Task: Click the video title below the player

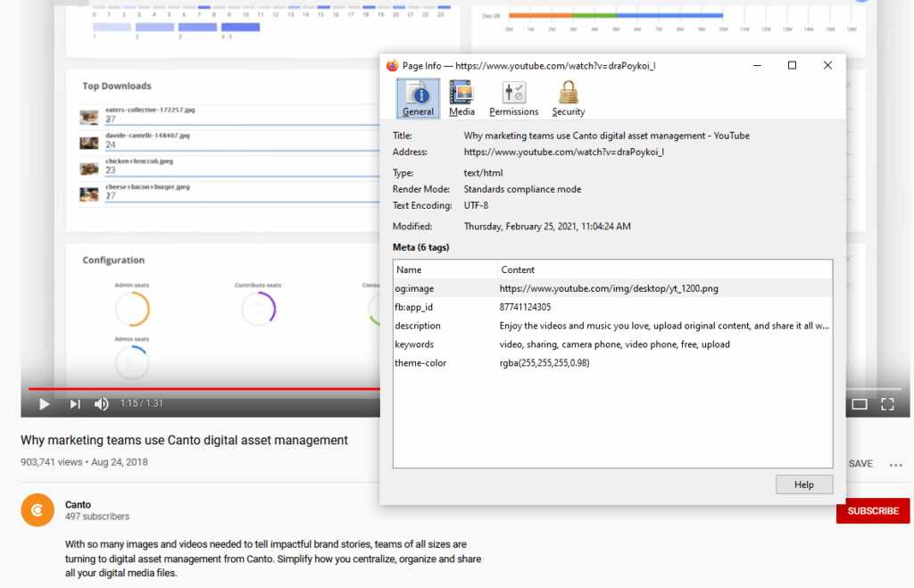Action: click(x=183, y=440)
